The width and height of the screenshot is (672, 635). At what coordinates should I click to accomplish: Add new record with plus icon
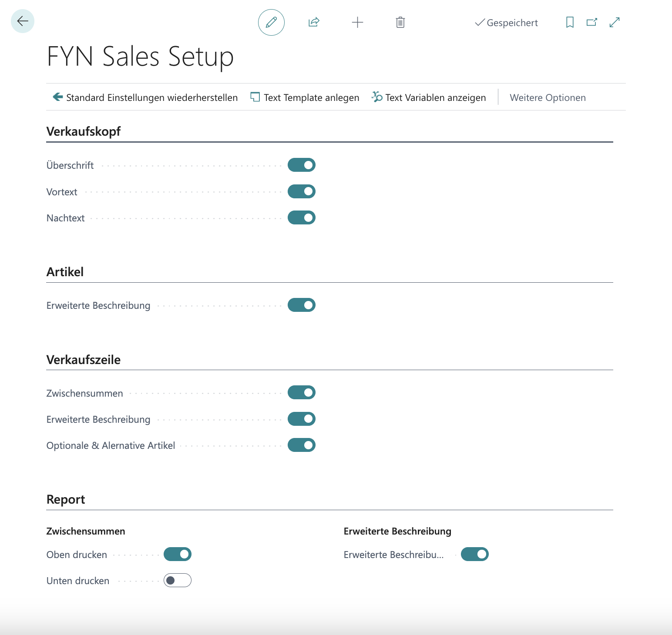[x=357, y=22]
